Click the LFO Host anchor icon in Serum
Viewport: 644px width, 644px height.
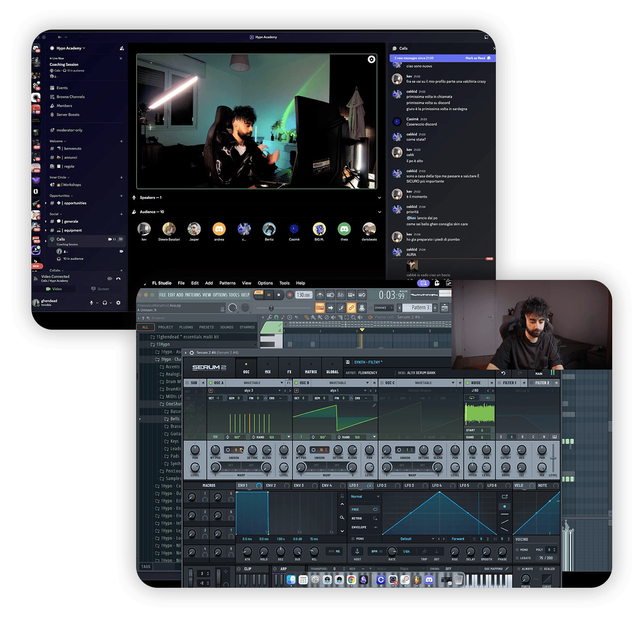click(x=357, y=551)
